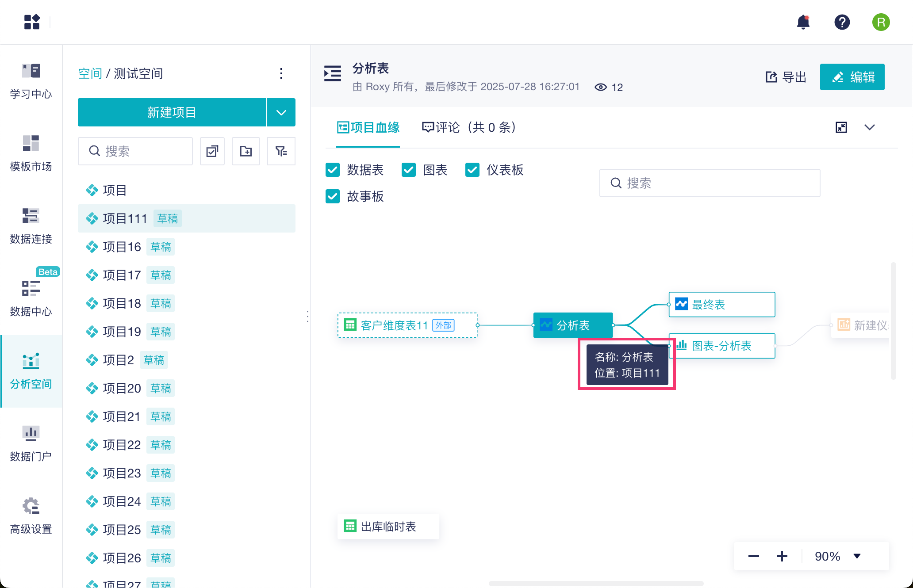
Task: Uncheck the 数据表 checkbox
Action: [333, 170]
